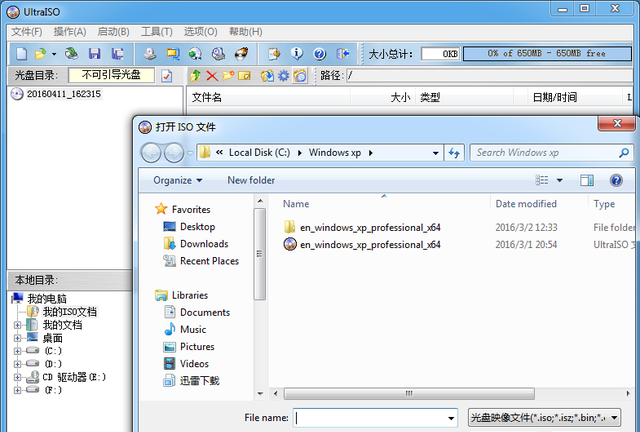640x432 pixels.
Task: Click the Exit door icon in toolbar
Action: pyautogui.click(x=342, y=53)
